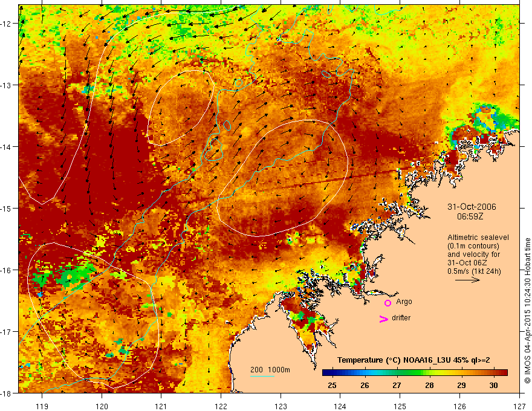Click the 'Temperature (°C) NOAA16_L3U' title
The width and height of the screenshot is (532, 411).
pyautogui.click(x=414, y=360)
